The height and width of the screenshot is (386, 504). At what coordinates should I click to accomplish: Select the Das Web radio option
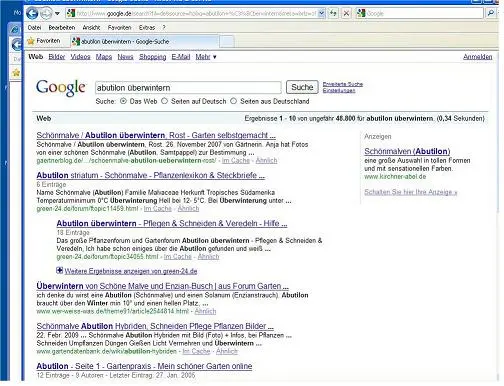pyautogui.click(x=123, y=101)
